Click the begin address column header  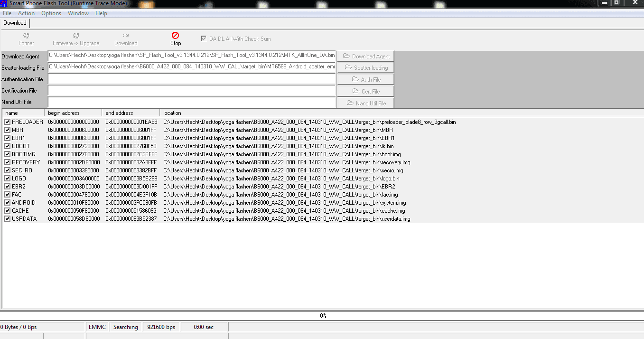tap(73, 113)
